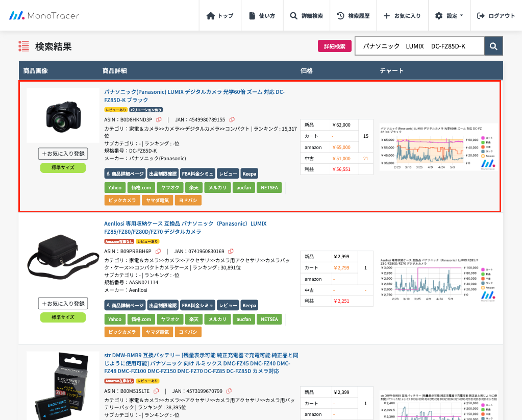The image size is (522, 420).
Task: Search ヨドバシ for the Aenllosi case
Action: 188,332
